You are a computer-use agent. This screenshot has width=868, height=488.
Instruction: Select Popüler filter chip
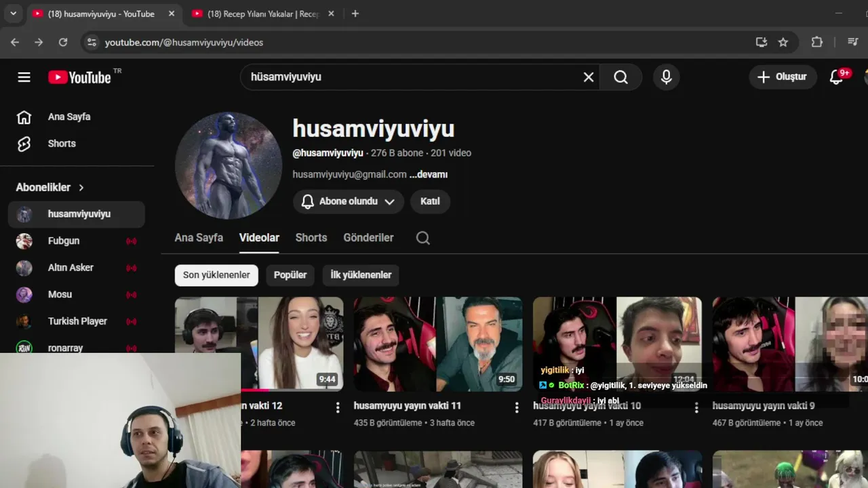pos(290,275)
